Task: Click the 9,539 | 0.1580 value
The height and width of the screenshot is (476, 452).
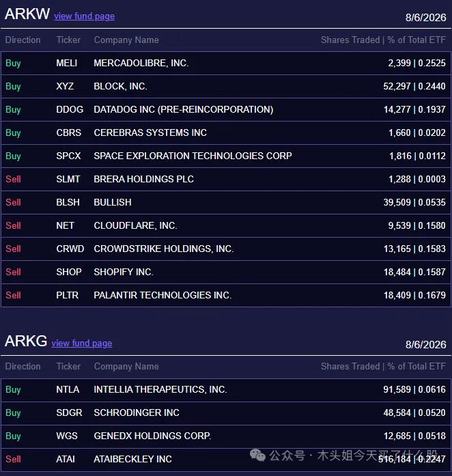Action: click(x=416, y=225)
